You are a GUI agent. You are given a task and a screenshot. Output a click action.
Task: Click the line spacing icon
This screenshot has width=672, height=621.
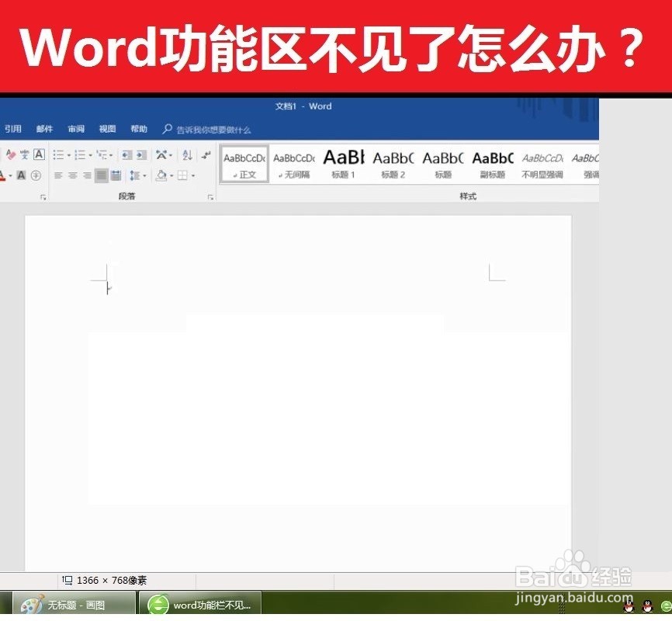(x=134, y=175)
